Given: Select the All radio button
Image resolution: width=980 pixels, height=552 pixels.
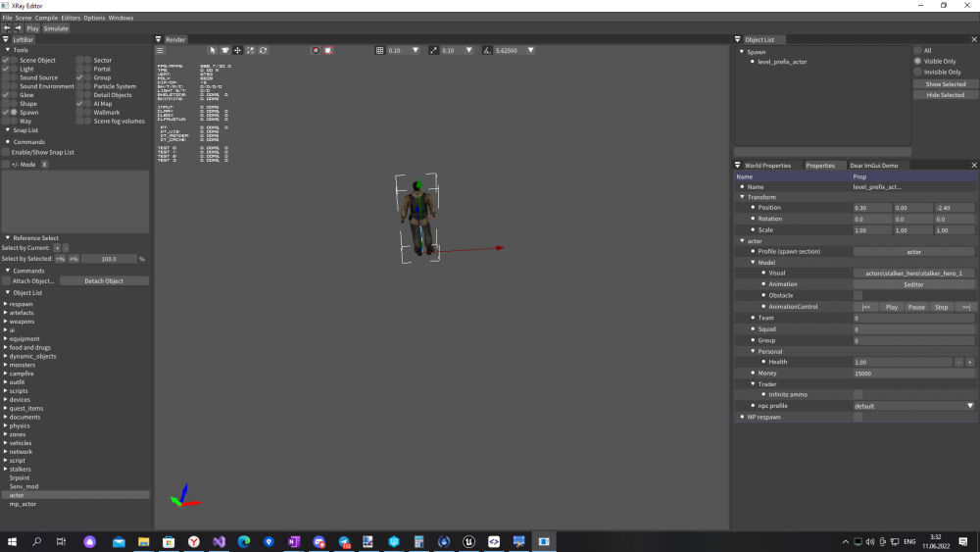Looking at the screenshot, I should tap(917, 51).
